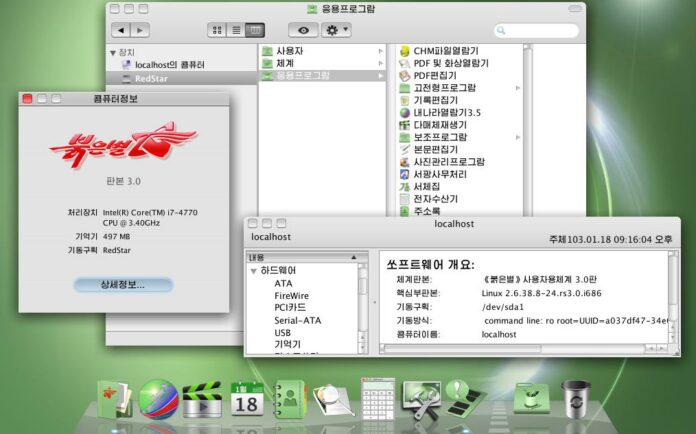Open globe web browser in dock
Screen dimensions: 696x434
158,399
